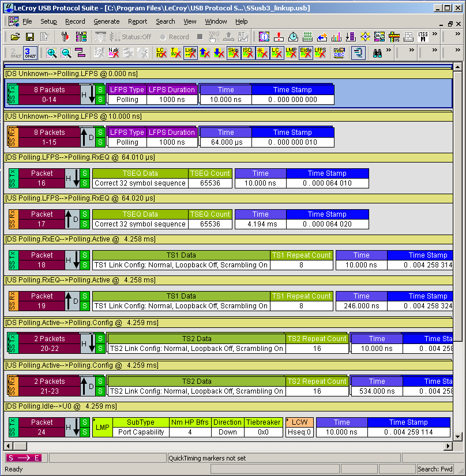Open the Report menu

coord(137,21)
